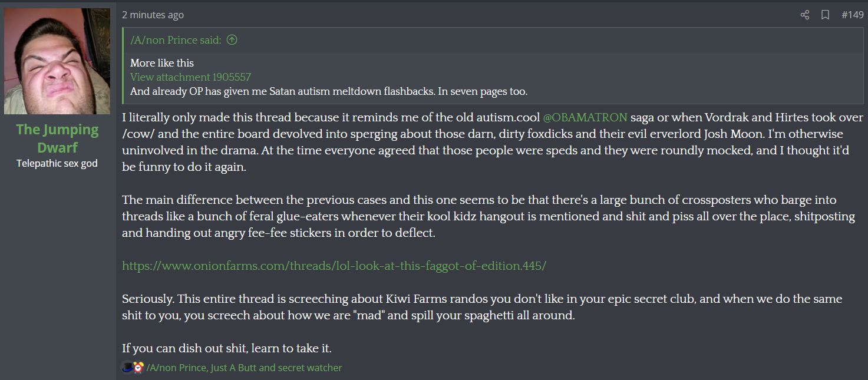Click "/A/non Prince" in the reactions list

click(x=176, y=368)
